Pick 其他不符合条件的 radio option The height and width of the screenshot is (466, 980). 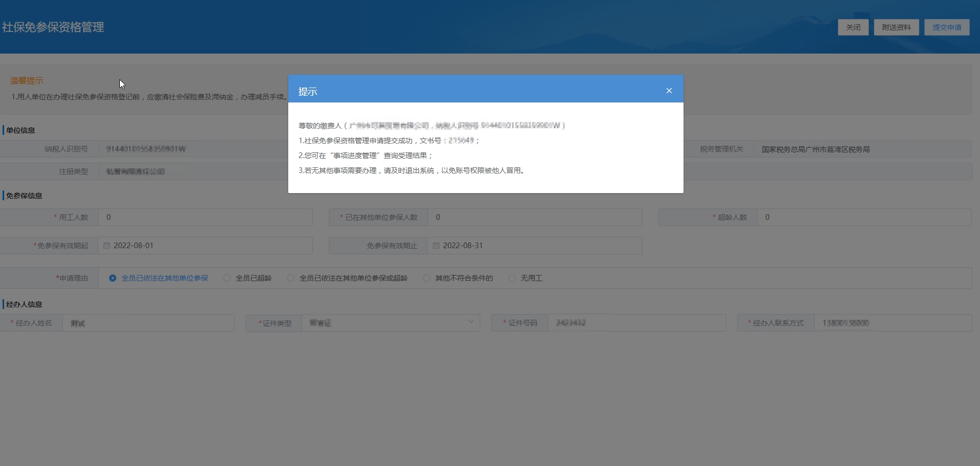(x=427, y=278)
